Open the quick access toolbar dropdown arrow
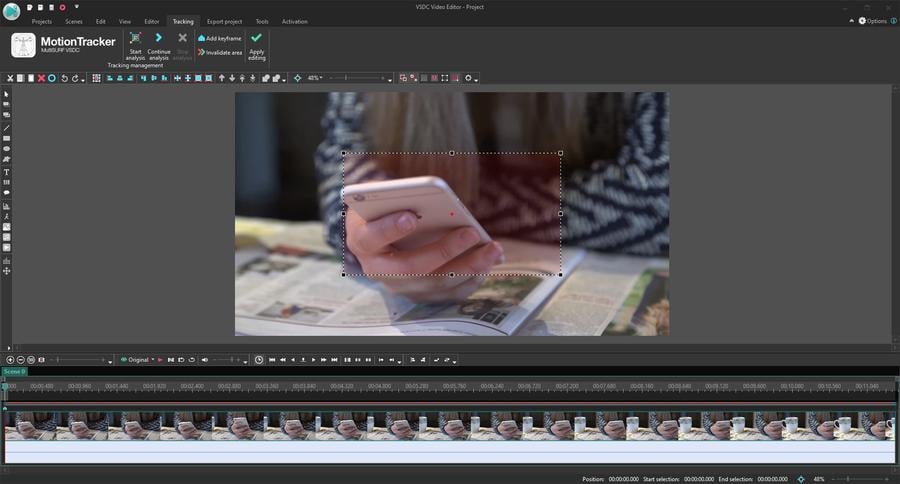This screenshot has width=900, height=484. (x=76, y=7)
